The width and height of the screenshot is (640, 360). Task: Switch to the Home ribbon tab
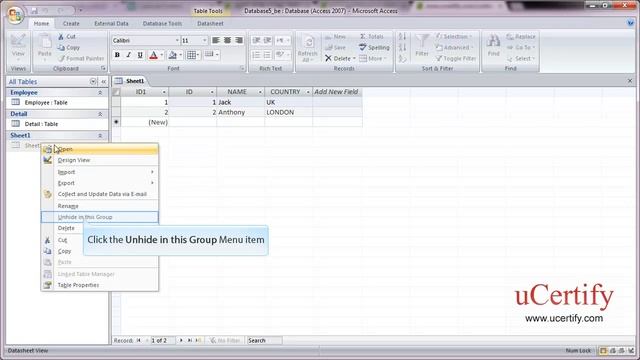41,24
